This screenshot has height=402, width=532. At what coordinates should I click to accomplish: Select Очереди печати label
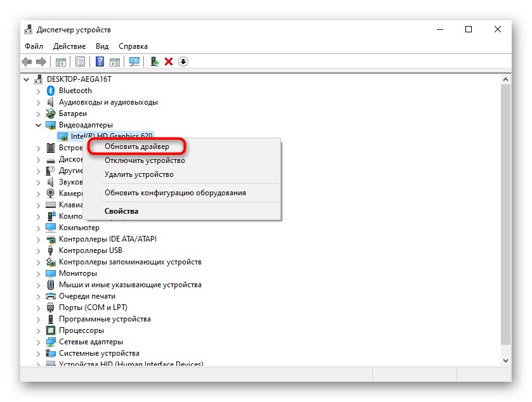[88, 296]
